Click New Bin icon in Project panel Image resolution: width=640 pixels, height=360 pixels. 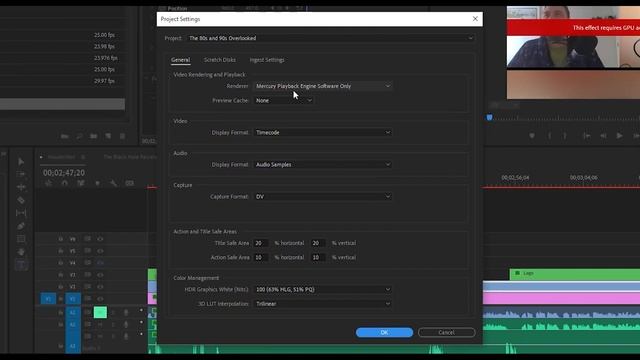93,136
